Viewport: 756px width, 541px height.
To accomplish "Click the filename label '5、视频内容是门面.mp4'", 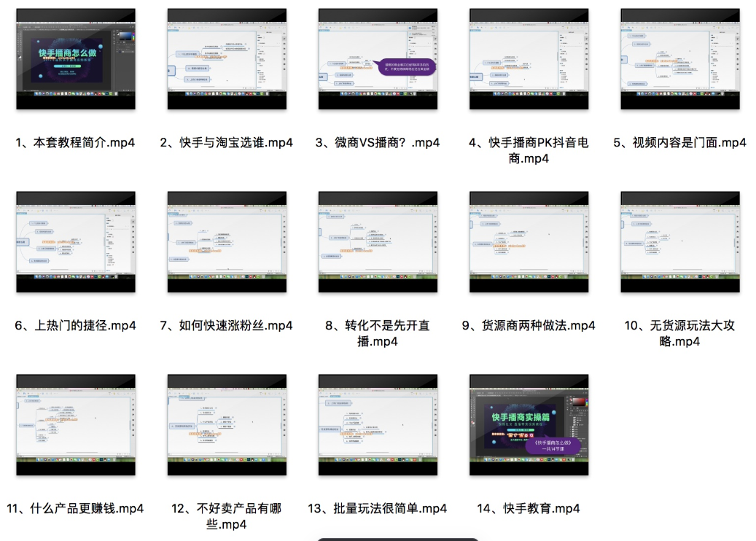I will point(679,143).
